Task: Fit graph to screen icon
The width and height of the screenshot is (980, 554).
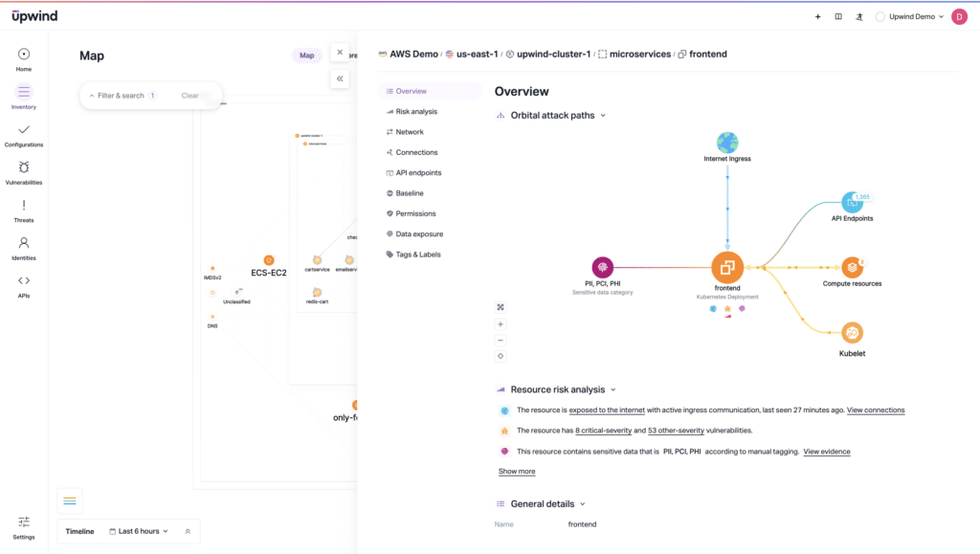Action: pyautogui.click(x=501, y=307)
